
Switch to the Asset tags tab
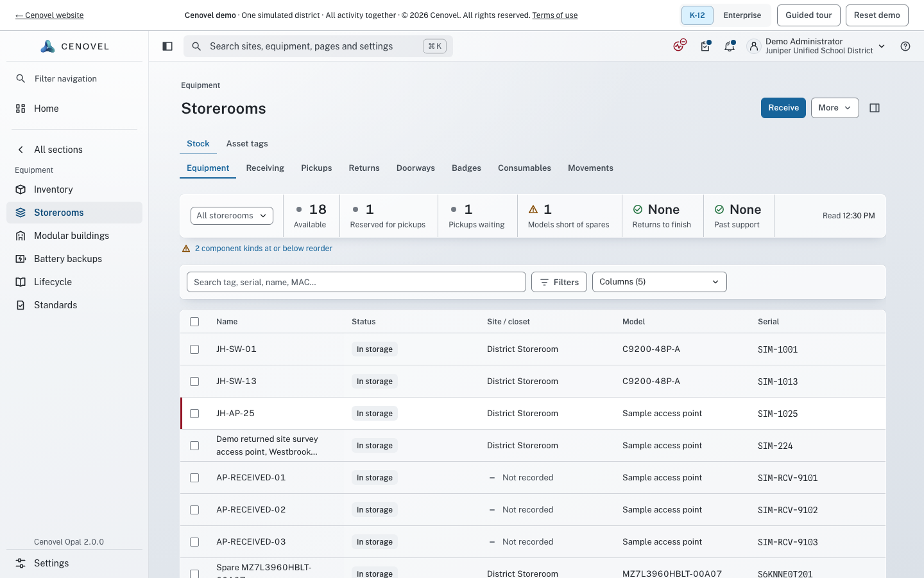pyautogui.click(x=247, y=144)
